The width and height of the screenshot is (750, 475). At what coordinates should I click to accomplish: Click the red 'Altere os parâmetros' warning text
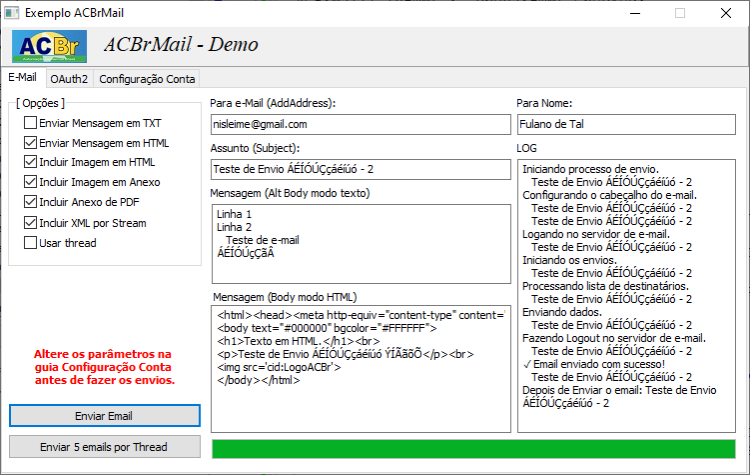click(104, 367)
